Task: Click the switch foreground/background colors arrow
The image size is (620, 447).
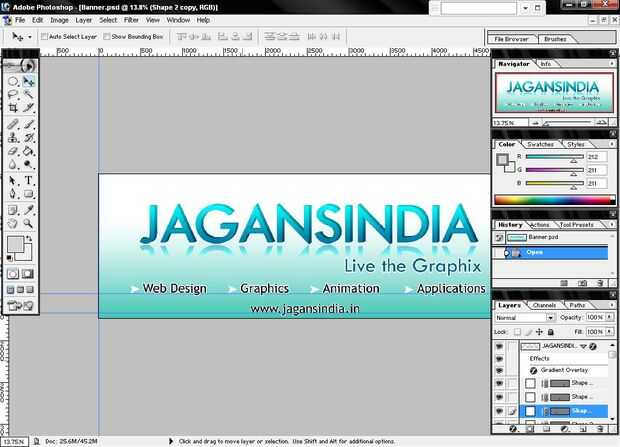Action: 29,238
